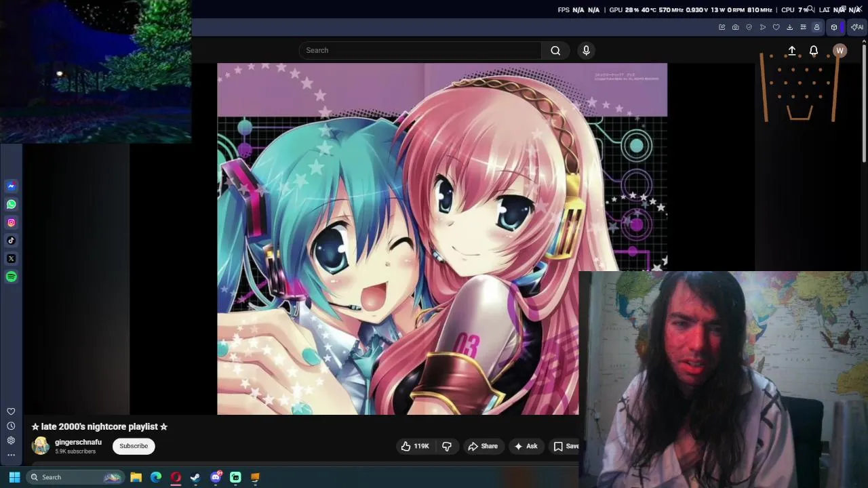Take a snapshot with the camera icon
The image size is (868, 488).
pos(735,27)
